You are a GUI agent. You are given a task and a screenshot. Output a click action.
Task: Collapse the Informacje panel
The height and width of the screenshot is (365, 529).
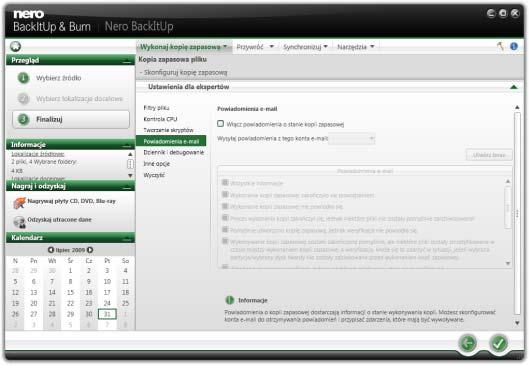[x=127, y=145]
